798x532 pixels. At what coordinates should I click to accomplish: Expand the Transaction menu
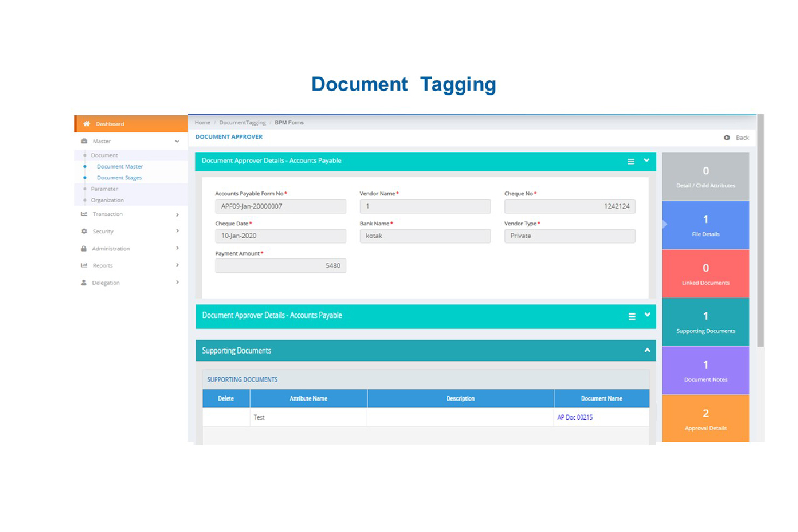coord(177,215)
